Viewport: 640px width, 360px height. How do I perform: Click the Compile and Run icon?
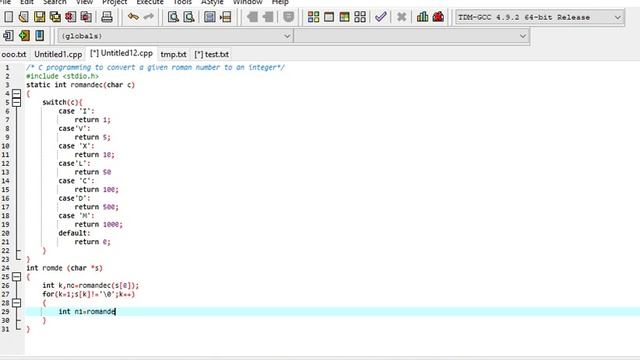tap(344, 17)
